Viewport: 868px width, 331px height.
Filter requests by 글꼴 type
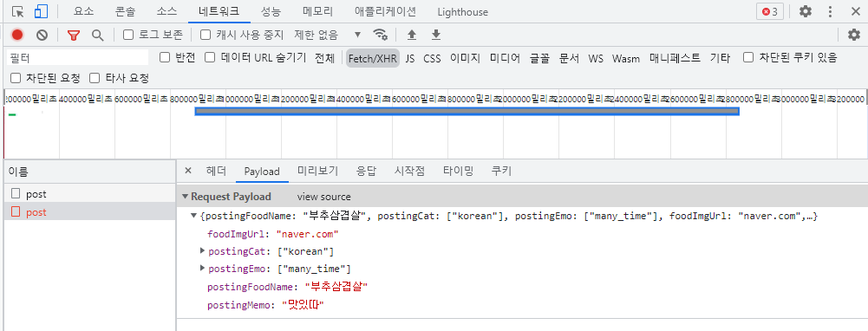539,58
